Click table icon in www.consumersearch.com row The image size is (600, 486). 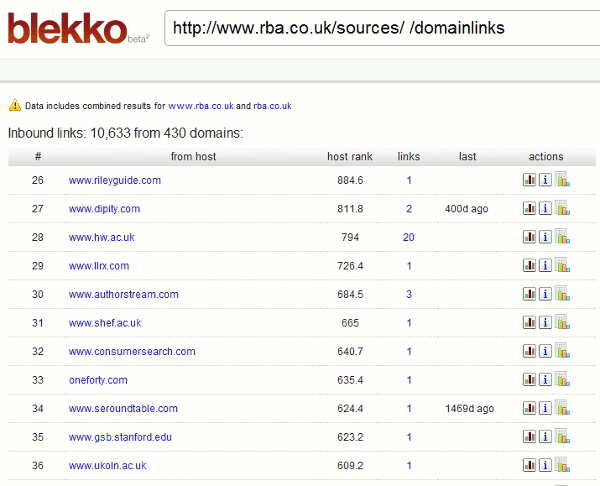coord(562,350)
